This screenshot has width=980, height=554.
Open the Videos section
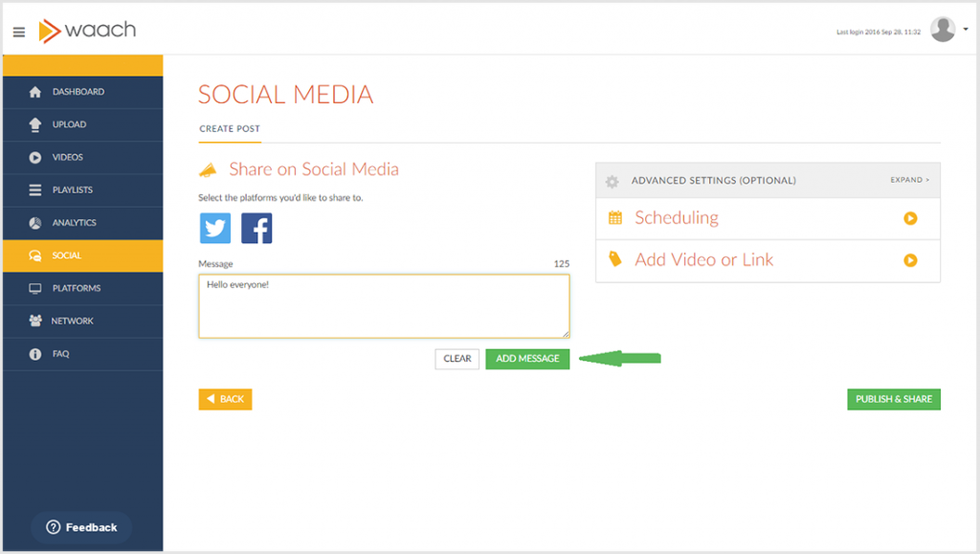(82, 157)
